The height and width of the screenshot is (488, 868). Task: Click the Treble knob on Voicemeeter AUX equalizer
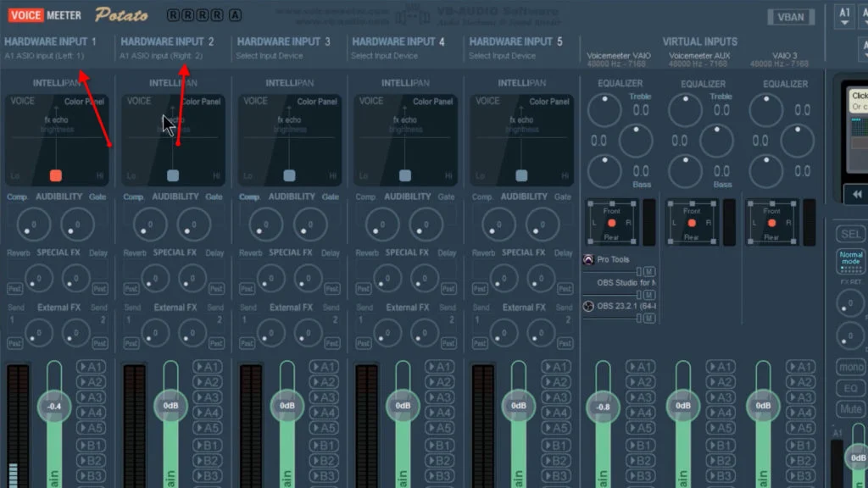coord(685,110)
